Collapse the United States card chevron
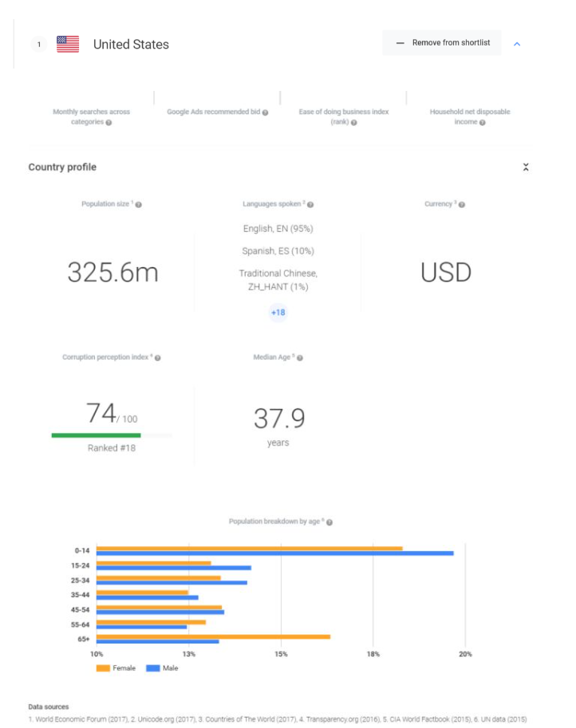The width and height of the screenshot is (576, 728). point(517,44)
